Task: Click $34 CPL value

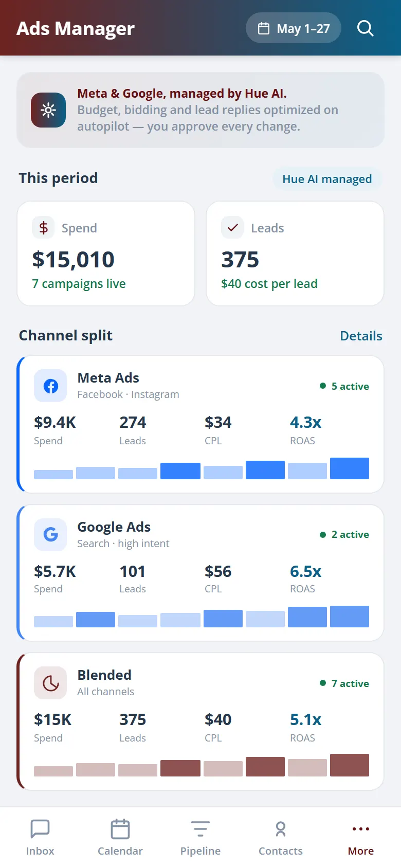Action: point(218,423)
